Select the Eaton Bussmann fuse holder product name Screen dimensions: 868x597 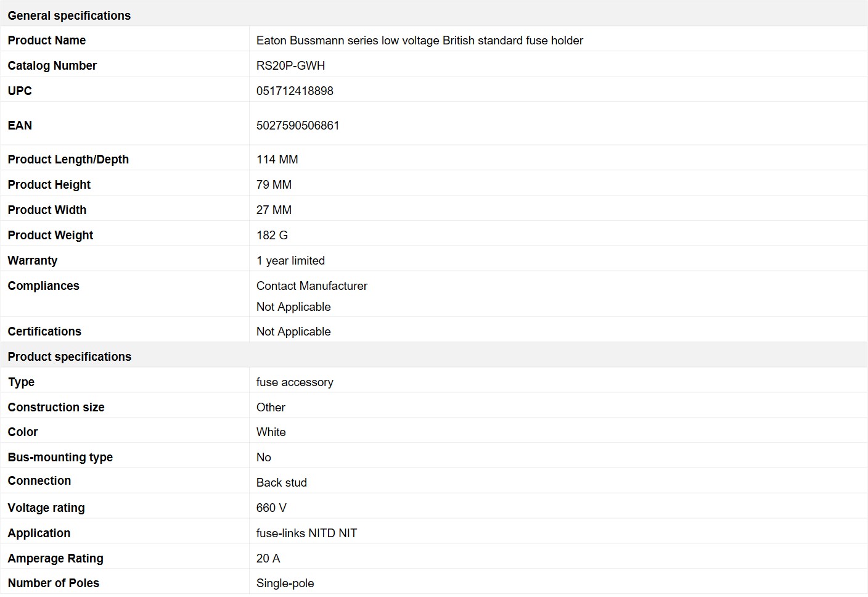pos(420,40)
